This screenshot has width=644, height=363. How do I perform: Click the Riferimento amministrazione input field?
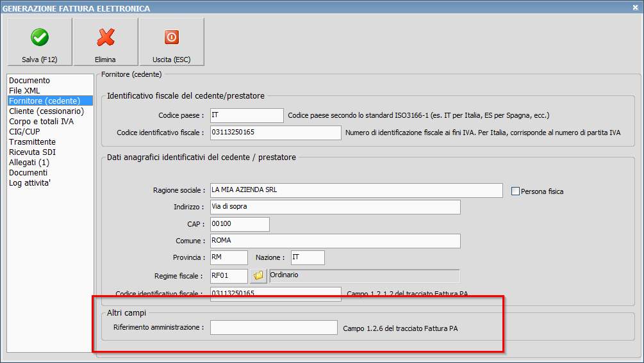tap(274, 327)
